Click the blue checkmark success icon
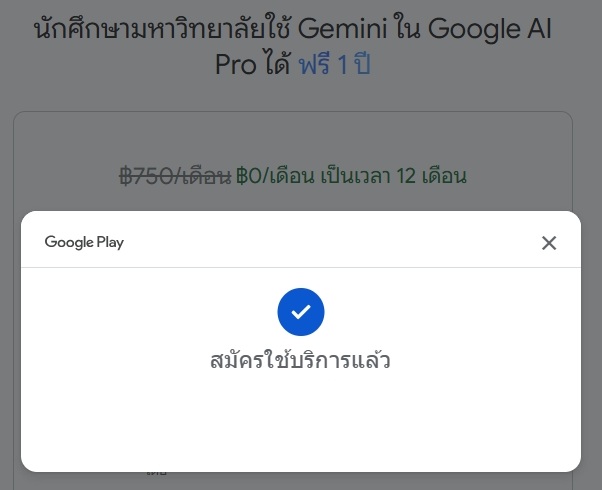 (x=301, y=312)
